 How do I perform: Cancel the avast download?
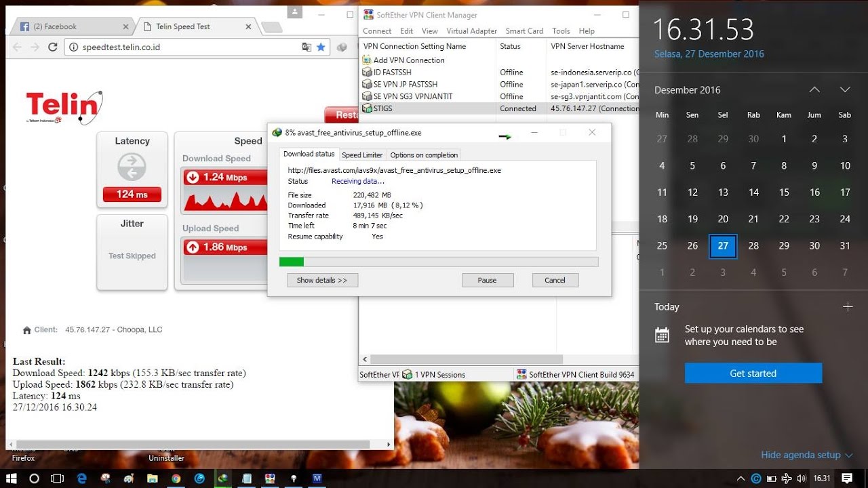(555, 280)
